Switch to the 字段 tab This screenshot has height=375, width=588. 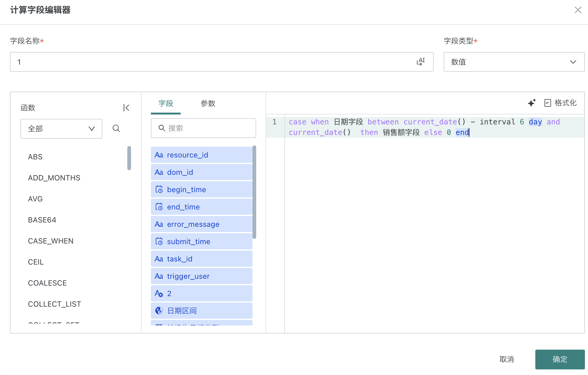(x=166, y=104)
